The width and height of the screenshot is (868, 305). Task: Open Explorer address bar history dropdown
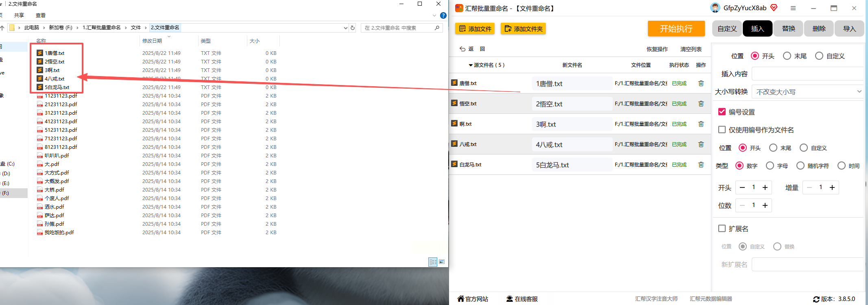[x=346, y=28]
